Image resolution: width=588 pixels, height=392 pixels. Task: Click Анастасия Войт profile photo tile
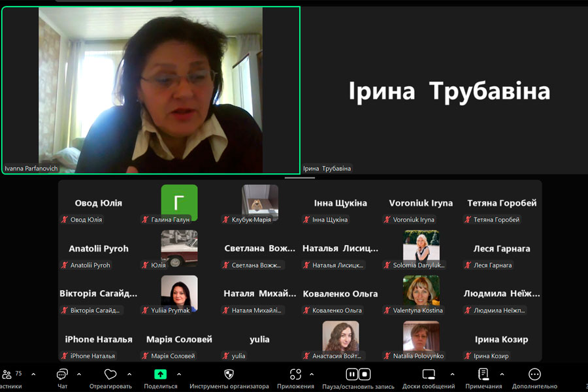point(340,338)
